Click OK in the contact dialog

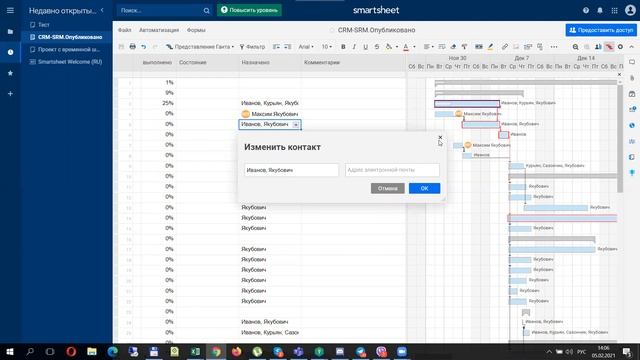[x=424, y=189]
